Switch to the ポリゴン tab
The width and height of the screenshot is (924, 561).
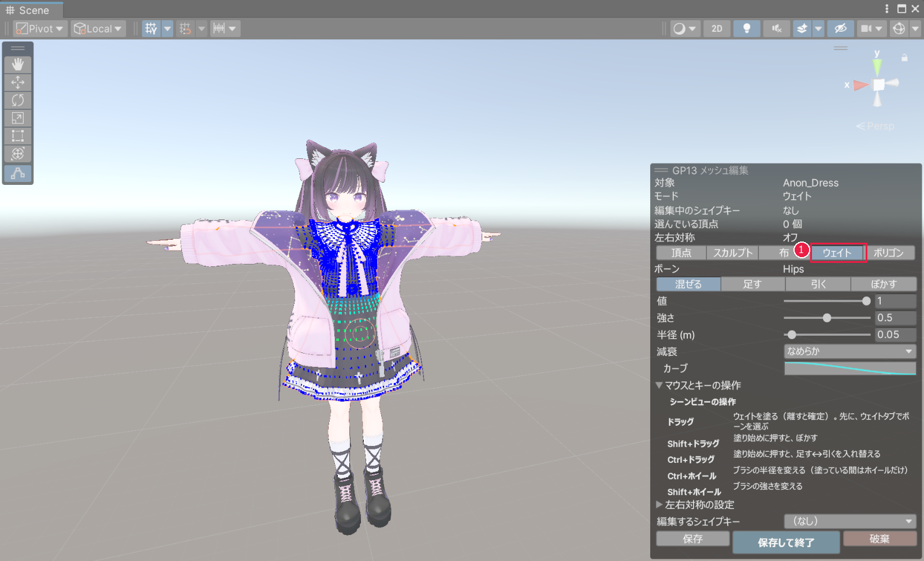889,253
